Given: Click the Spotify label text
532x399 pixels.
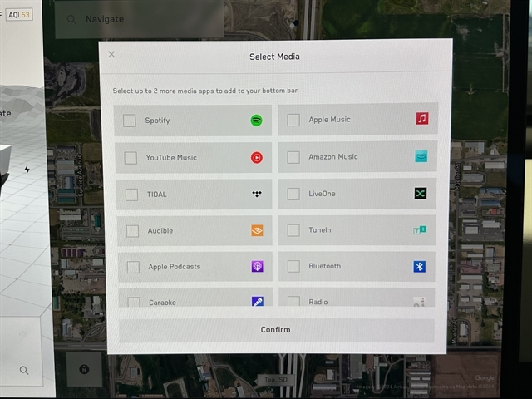Looking at the screenshot, I should (157, 121).
